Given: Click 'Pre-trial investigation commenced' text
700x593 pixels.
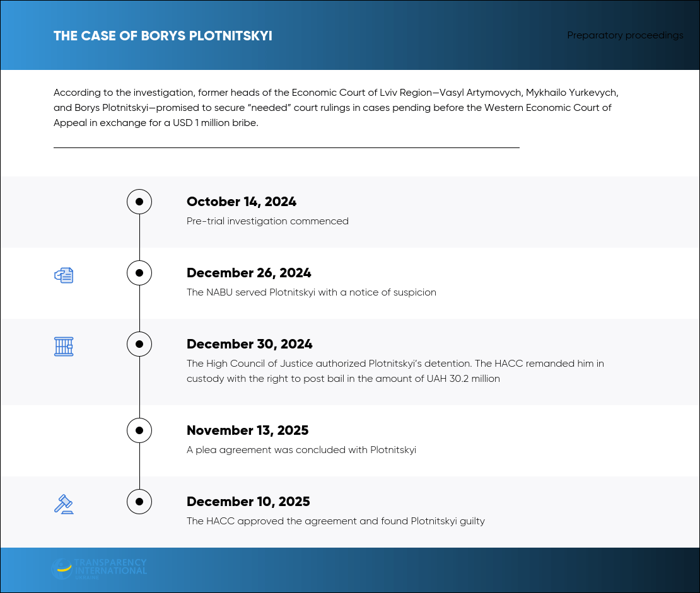Looking at the screenshot, I should coord(267,221).
